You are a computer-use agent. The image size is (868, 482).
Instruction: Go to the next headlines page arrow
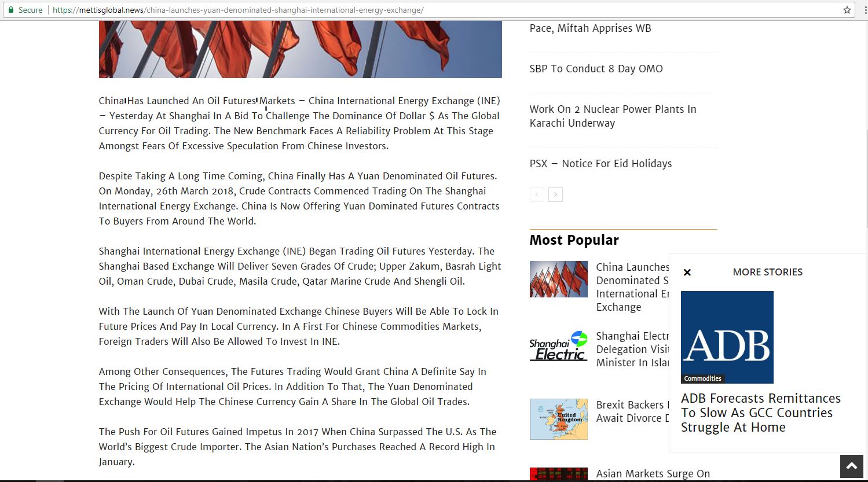tap(555, 194)
